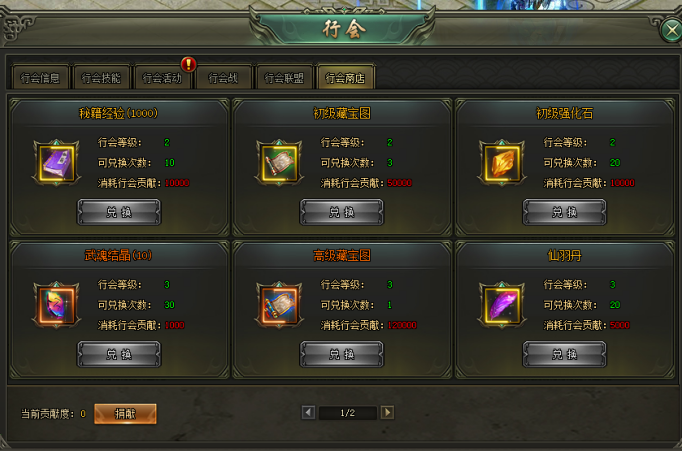Go to next shop page arrow

(x=387, y=412)
